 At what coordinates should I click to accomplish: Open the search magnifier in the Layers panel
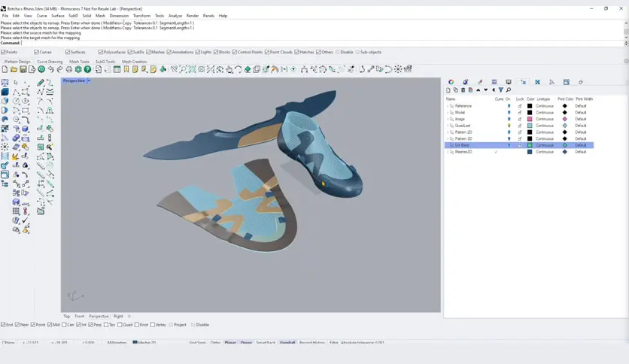pos(509,90)
